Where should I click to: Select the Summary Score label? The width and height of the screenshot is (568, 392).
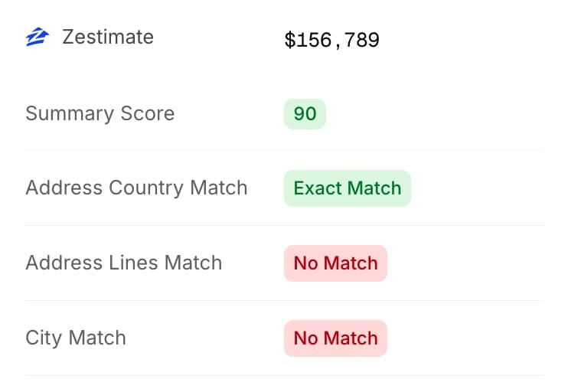click(100, 113)
